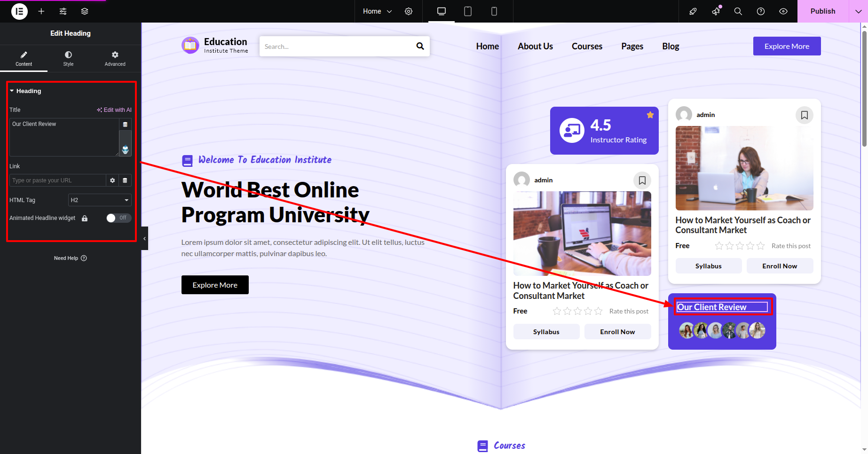Switch to tablet device view
The width and height of the screenshot is (868, 454).
pyautogui.click(x=468, y=11)
